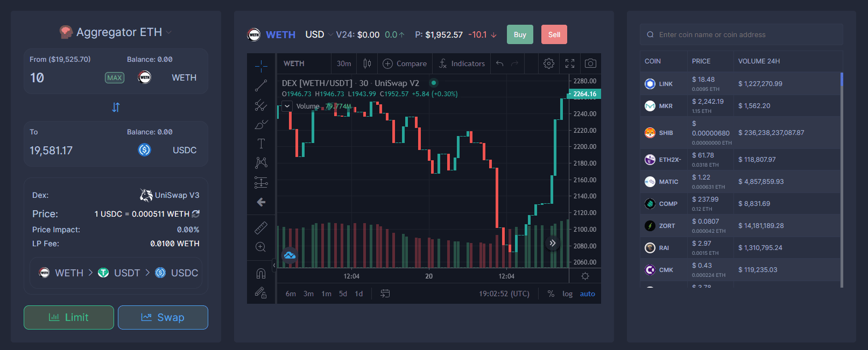Select the 3m time range
Screen dimensions: 868x350
pos(308,294)
